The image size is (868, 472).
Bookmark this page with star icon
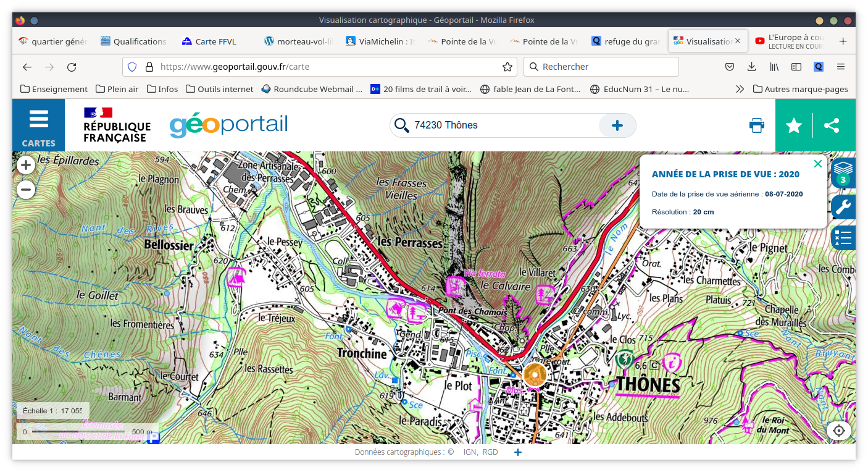click(507, 67)
